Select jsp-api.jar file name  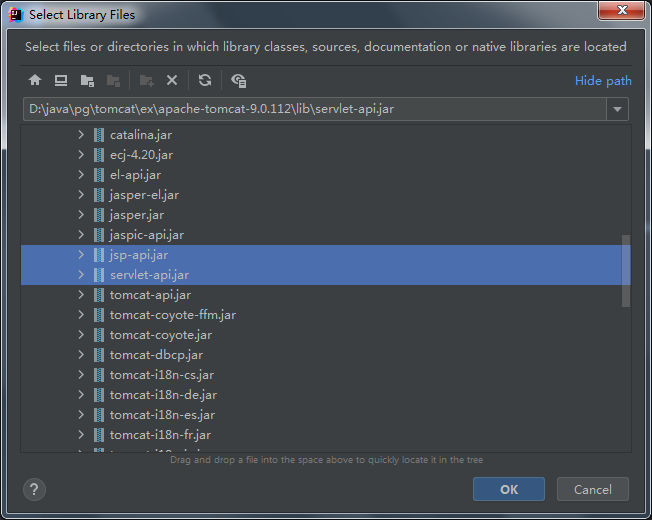[139, 255]
